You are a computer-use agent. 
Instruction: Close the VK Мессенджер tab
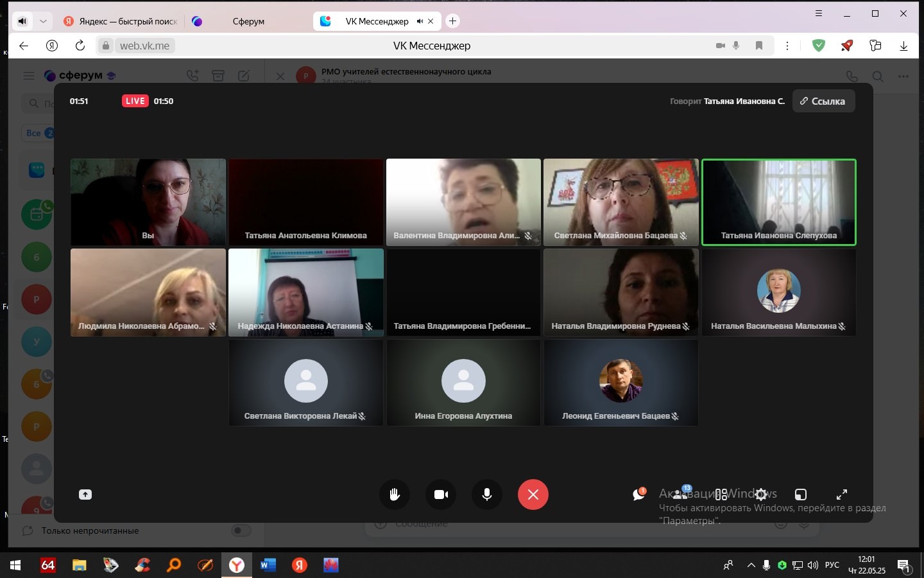pyautogui.click(x=431, y=21)
